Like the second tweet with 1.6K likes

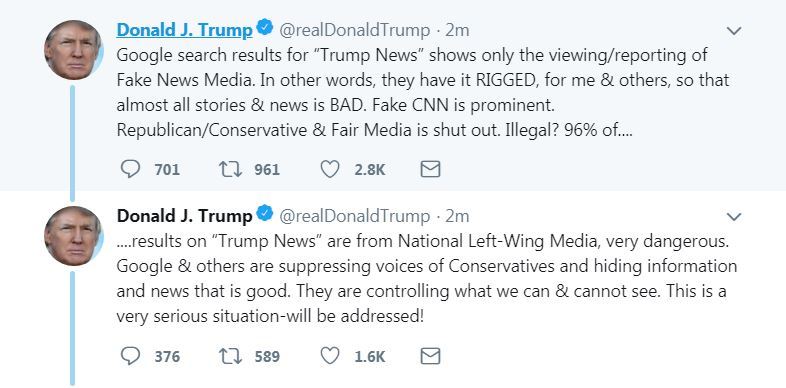[330, 356]
